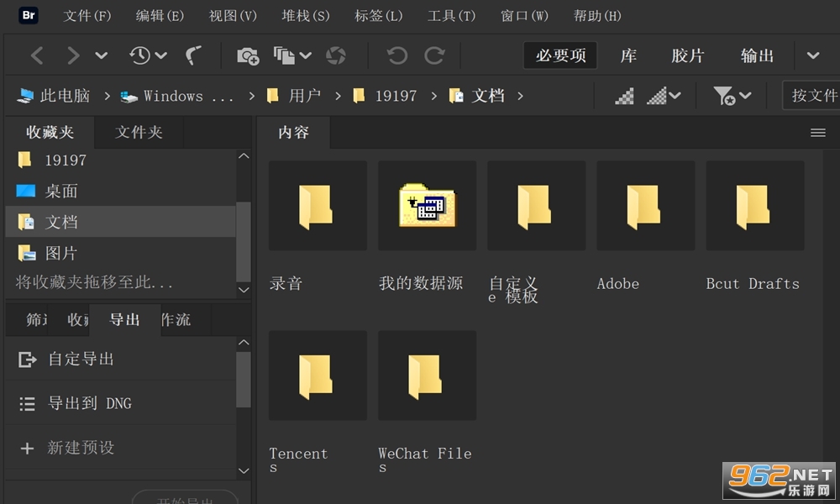Click the boomerang return icon
Screen dimensions: 840x504
[x=193, y=55]
